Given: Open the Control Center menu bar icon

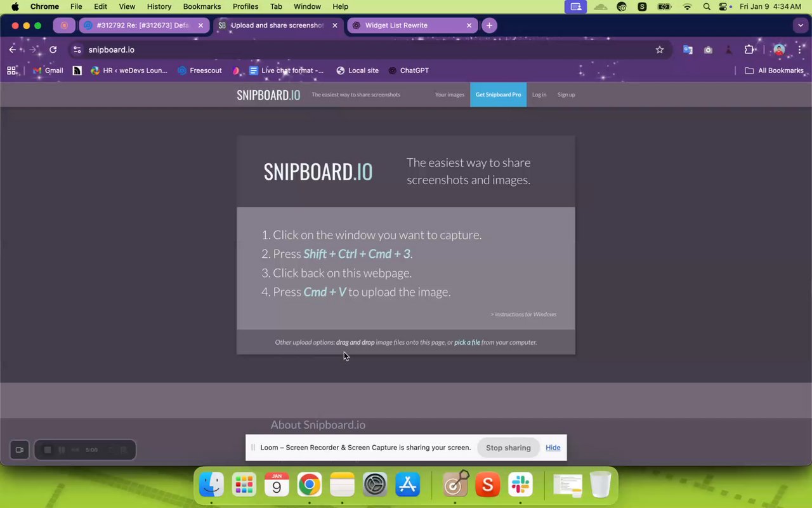Looking at the screenshot, I should (724, 6).
